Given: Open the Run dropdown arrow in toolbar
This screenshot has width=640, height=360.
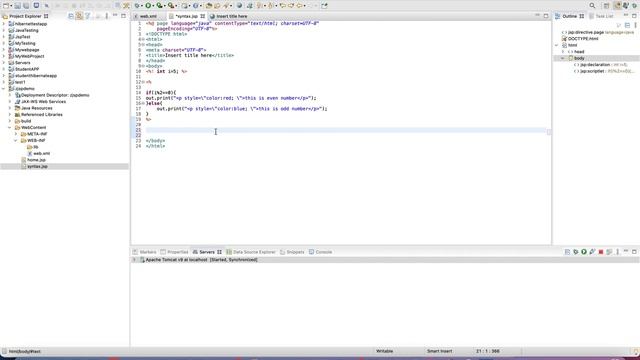Looking at the screenshot, I should tap(154, 6).
